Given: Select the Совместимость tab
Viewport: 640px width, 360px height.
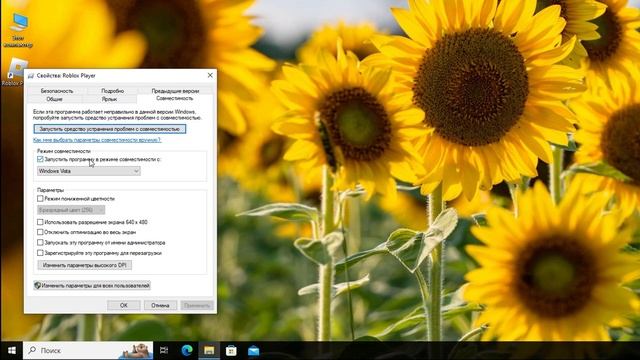Looking at the screenshot, I should (175, 98).
